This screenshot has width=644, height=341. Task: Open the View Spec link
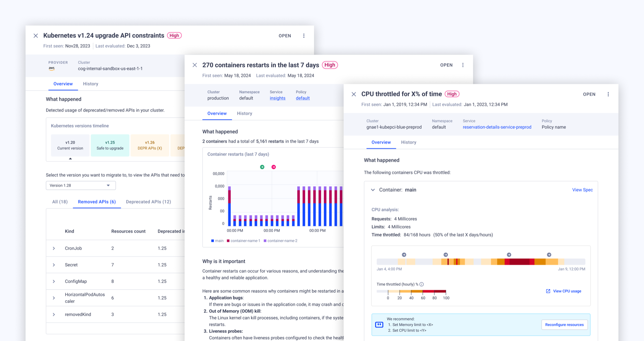[x=582, y=190]
